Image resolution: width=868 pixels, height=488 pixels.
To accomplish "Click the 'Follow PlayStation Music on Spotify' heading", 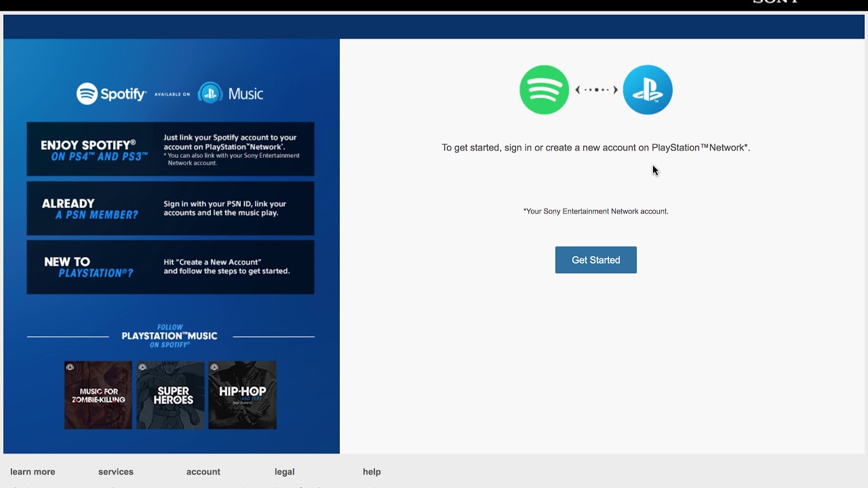I will coord(170,336).
